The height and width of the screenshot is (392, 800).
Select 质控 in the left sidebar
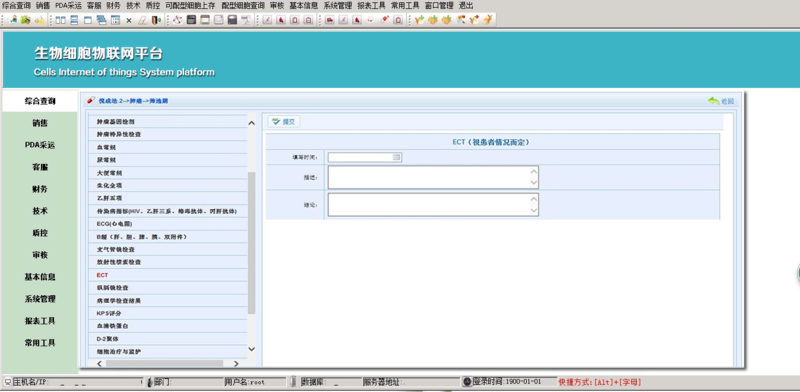[x=40, y=233]
